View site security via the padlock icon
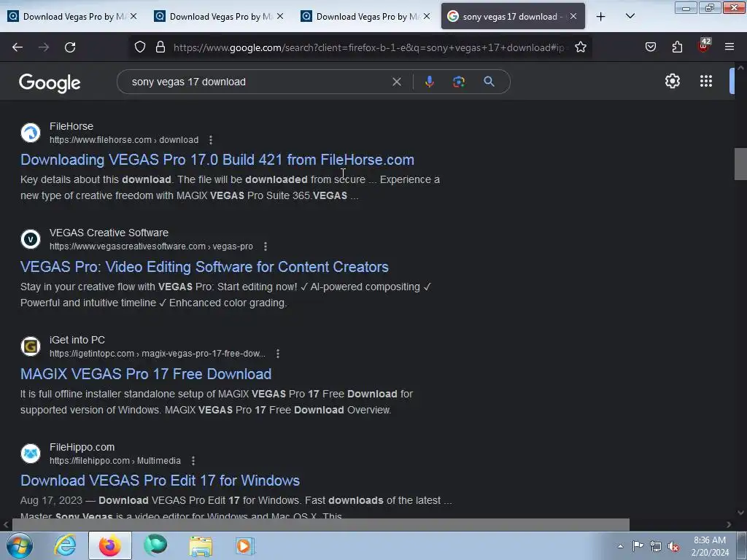747x560 pixels. [160, 47]
